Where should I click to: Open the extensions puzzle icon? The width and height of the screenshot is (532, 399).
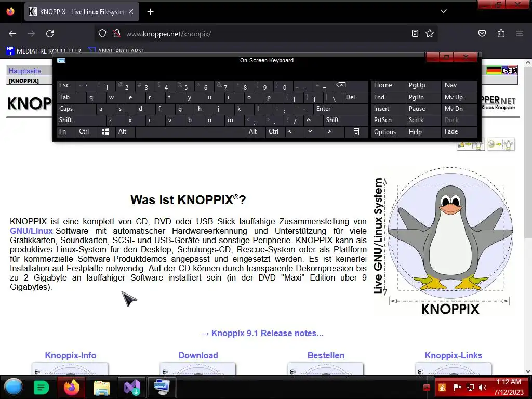click(501, 33)
